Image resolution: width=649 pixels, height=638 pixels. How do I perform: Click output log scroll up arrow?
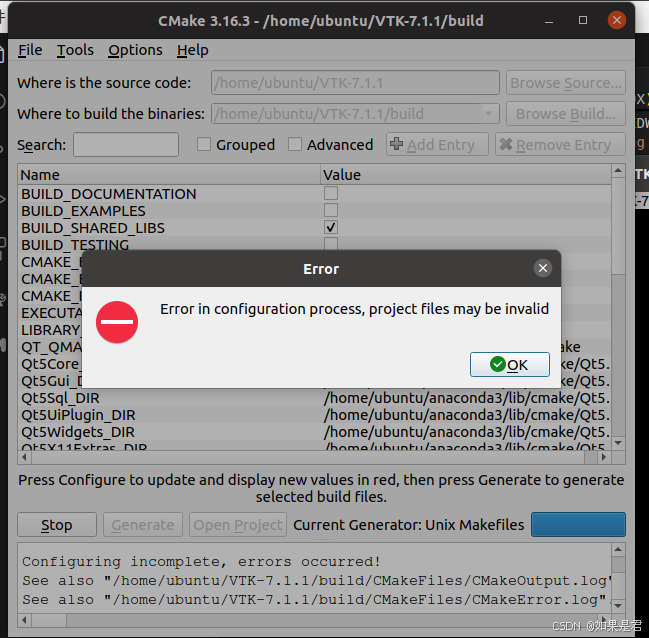(x=618, y=549)
